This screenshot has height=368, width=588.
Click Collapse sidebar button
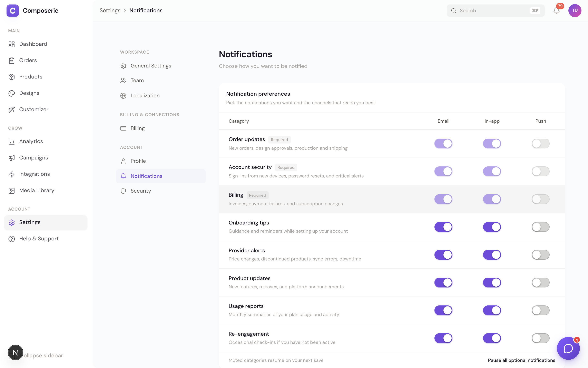click(41, 356)
